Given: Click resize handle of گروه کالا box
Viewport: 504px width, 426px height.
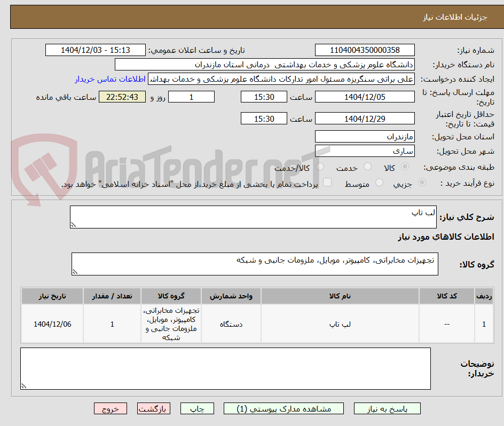Looking at the screenshot, I should click(75, 272).
